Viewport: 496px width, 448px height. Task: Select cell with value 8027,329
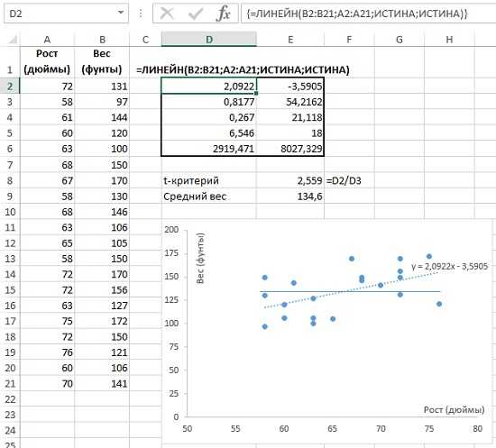(290, 148)
